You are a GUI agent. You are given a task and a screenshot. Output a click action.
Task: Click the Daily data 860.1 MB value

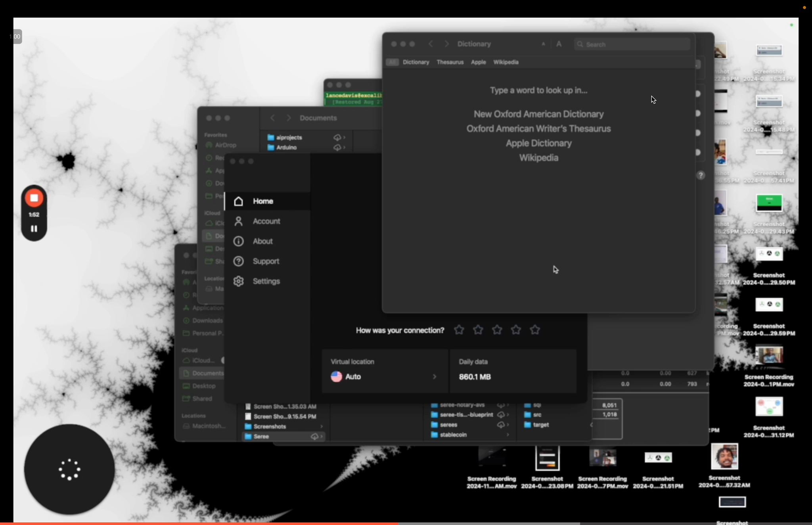475,377
